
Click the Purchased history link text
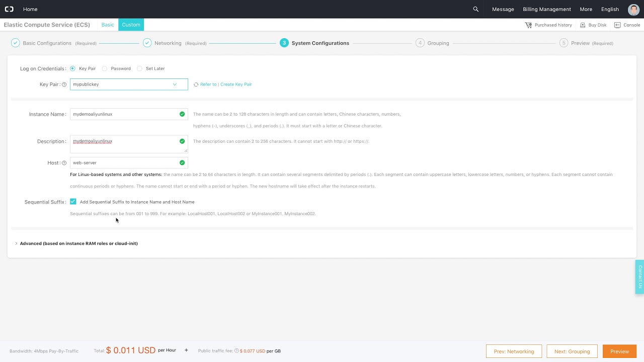[553, 25]
